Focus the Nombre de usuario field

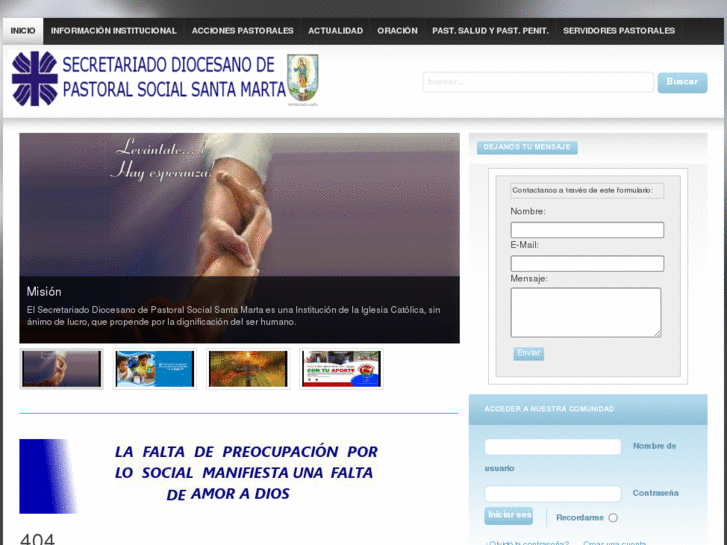pyautogui.click(x=553, y=447)
